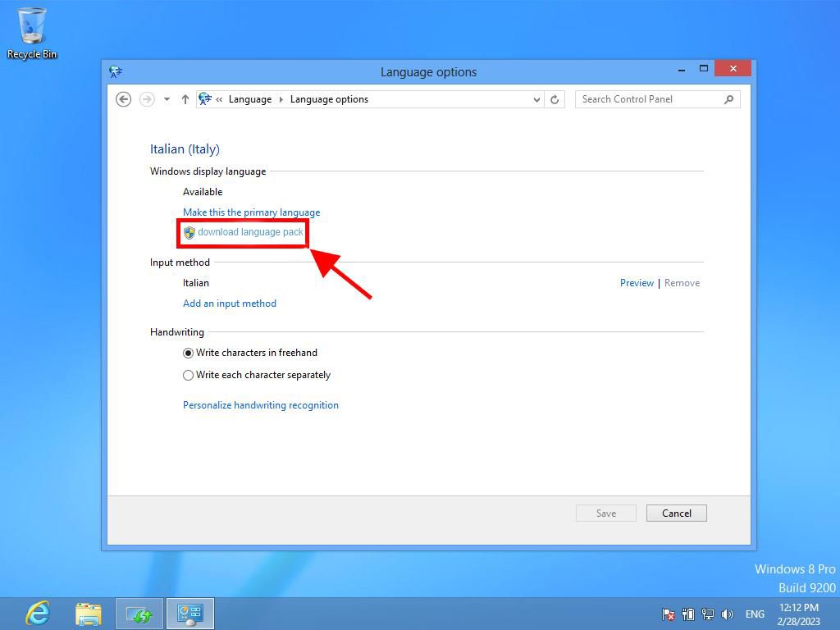Open Personalize handwriting recognition
The height and width of the screenshot is (630, 840).
pyautogui.click(x=260, y=405)
